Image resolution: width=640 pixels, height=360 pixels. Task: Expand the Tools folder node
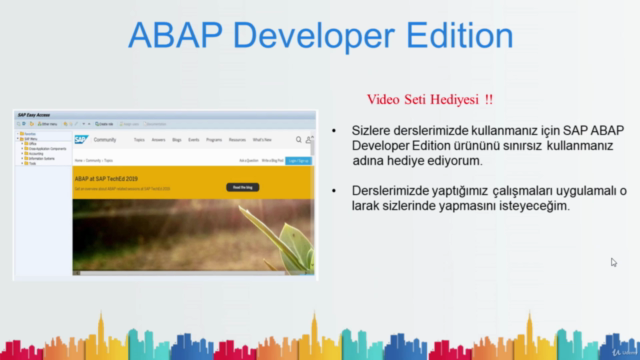click(22, 163)
